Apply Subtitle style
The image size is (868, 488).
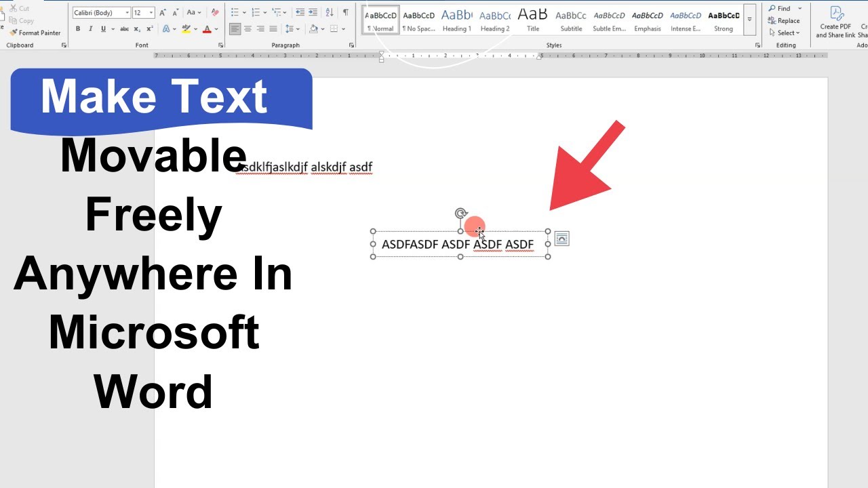(571, 19)
